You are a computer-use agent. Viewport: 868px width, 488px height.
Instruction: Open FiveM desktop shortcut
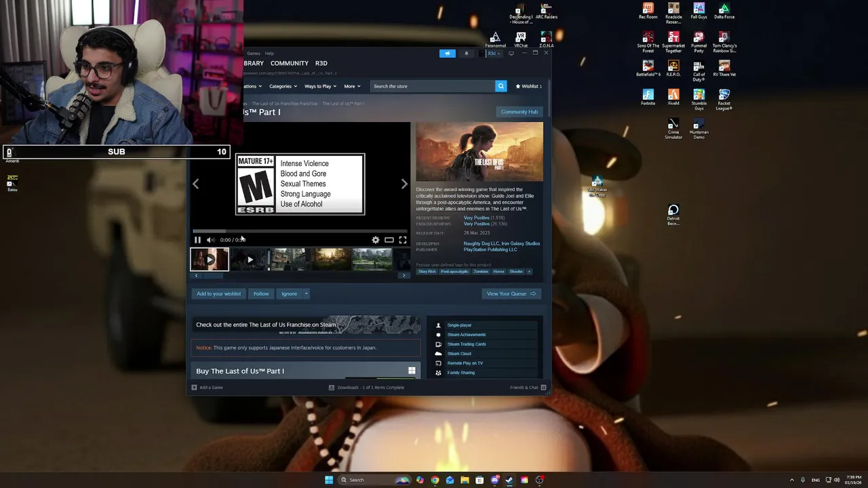[673, 97]
